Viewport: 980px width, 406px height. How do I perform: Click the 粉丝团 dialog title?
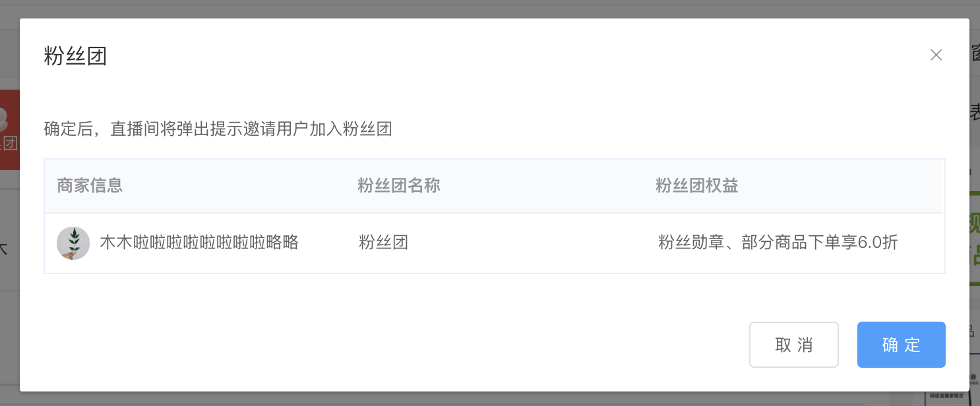point(75,56)
